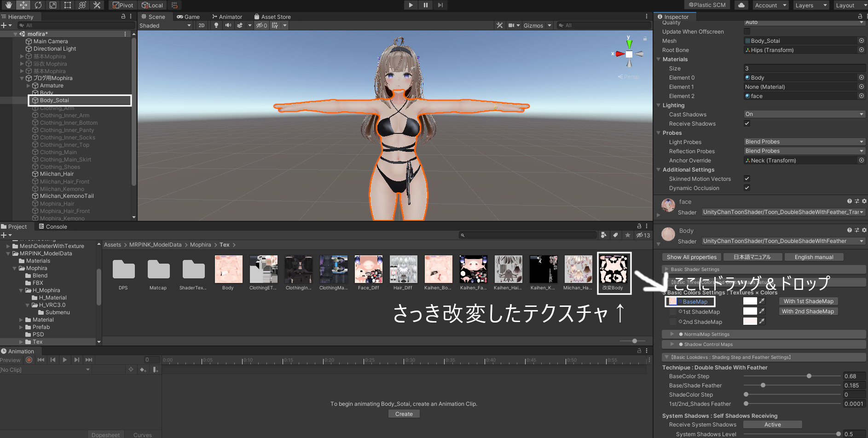The height and width of the screenshot is (438, 868).
Task: Select the Rotate tool
Action: click(x=38, y=5)
